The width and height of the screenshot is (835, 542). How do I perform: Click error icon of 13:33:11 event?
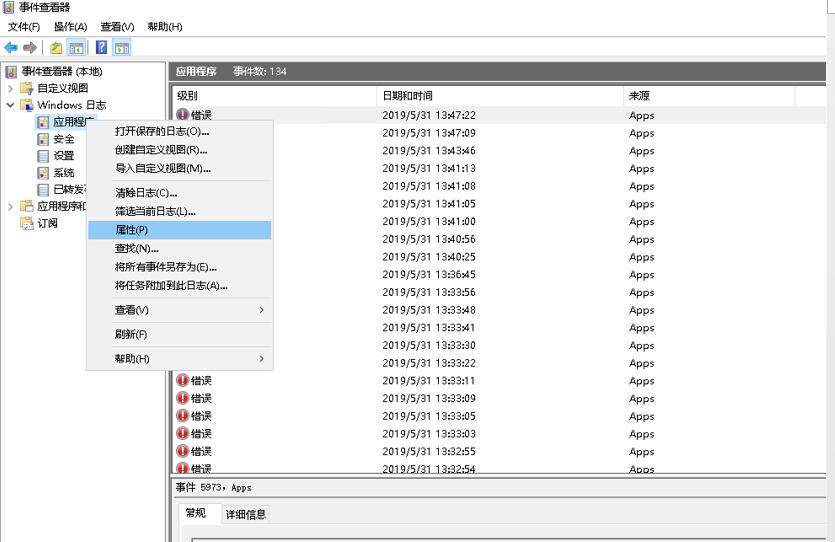coord(183,380)
